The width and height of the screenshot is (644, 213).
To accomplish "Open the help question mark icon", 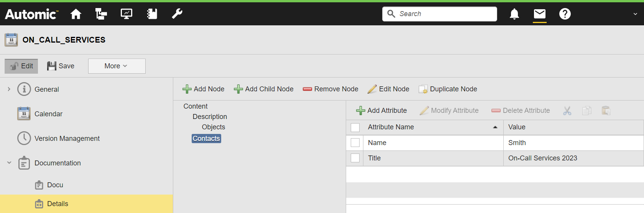I will [x=565, y=14].
